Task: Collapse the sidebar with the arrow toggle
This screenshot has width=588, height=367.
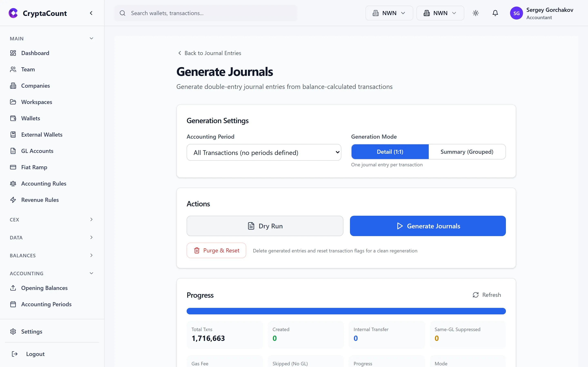Action: [91, 13]
